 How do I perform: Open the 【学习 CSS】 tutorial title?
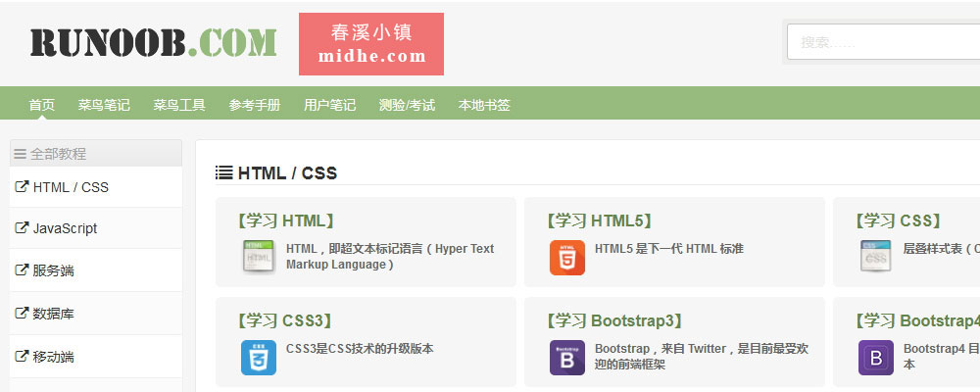[x=898, y=220]
